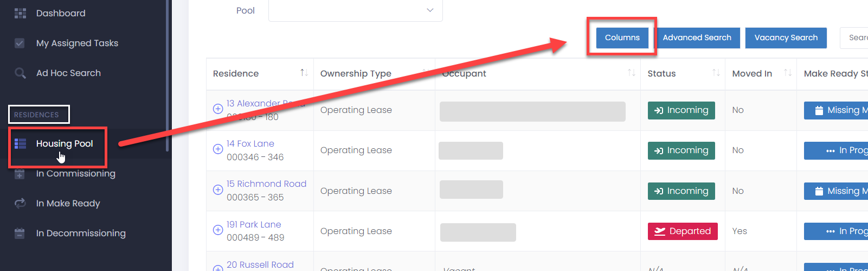Image resolution: width=868 pixels, height=271 pixels.
Task: Click the In Make Ready arrows icon
Action: [x=20, y=203]
